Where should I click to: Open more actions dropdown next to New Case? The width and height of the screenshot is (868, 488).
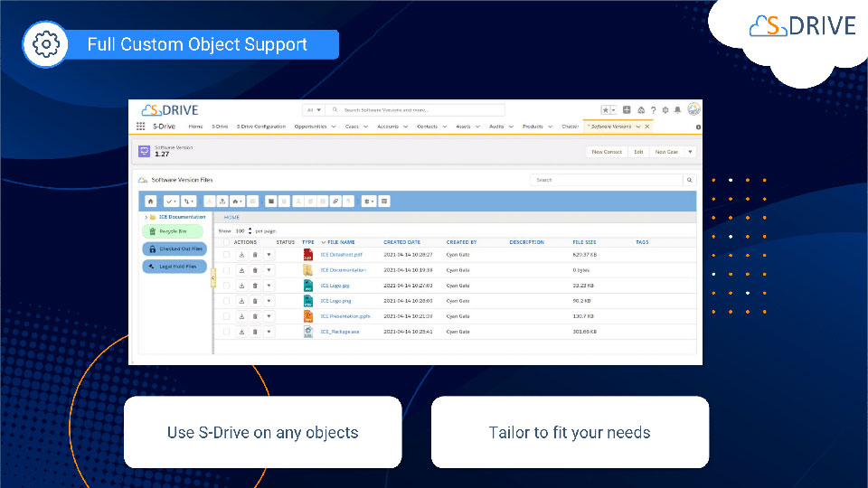coord(690,152)
